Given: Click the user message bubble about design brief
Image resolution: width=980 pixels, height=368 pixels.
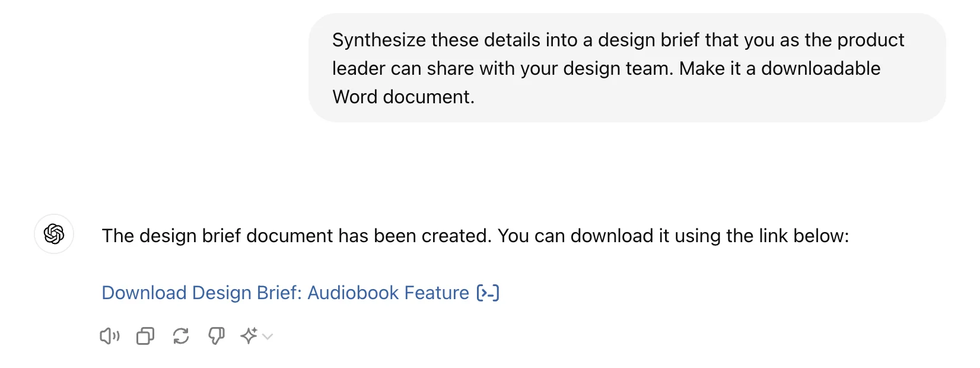Looking at the screenshot, I should click(627, 68).
